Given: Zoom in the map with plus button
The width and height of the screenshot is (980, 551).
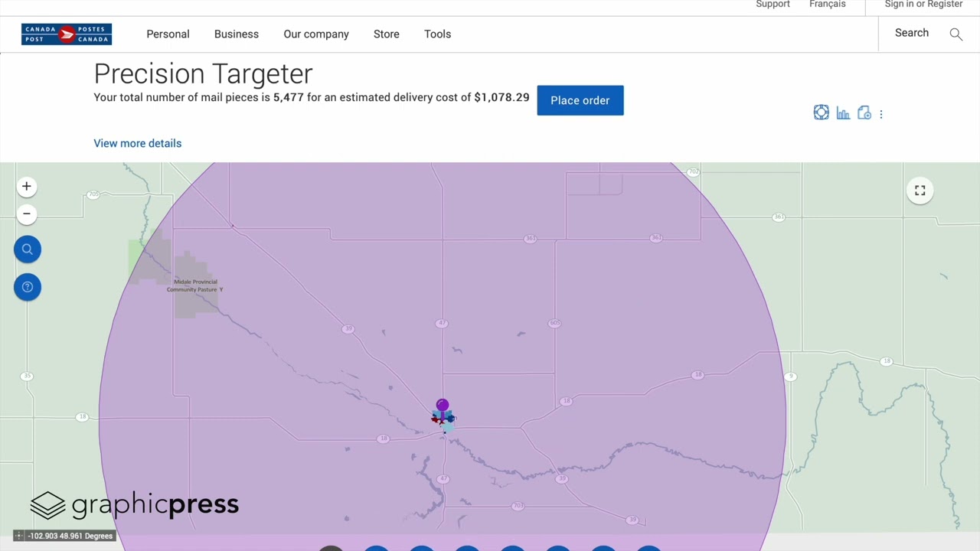Looking at the screenshot, I should [26, 187].
